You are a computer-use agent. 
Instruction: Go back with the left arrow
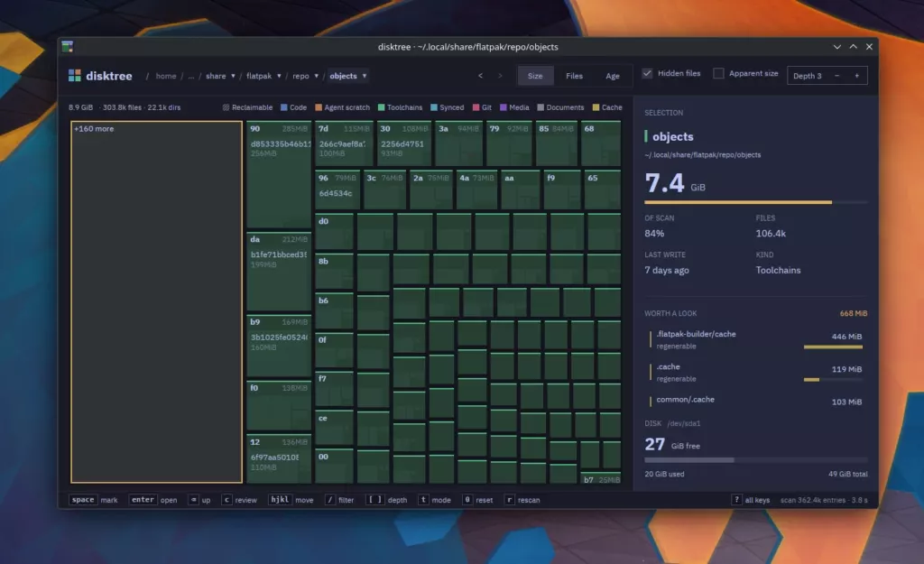click(x=480, y=76)
